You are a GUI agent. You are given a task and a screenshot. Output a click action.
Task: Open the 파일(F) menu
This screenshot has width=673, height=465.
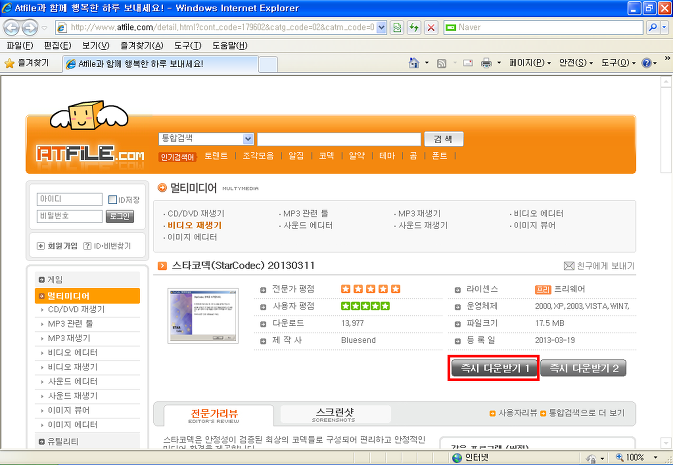(20, 46)
